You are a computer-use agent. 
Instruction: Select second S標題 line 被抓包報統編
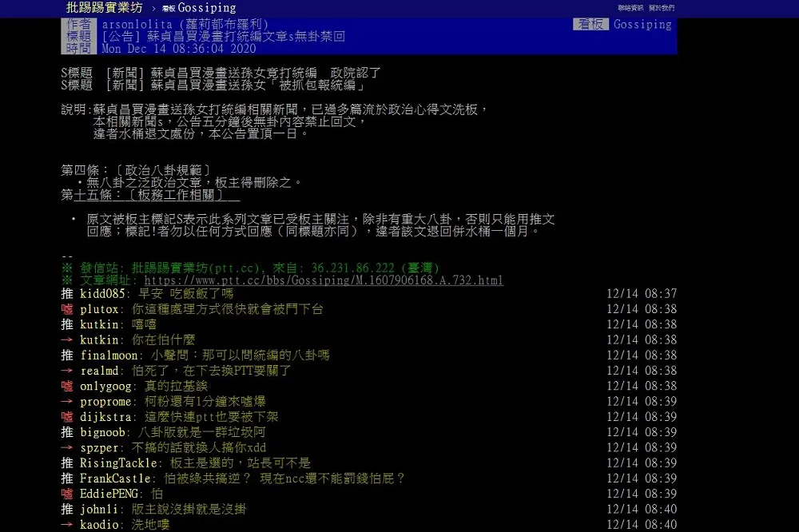pyautogui.click(x=214, y=85)
